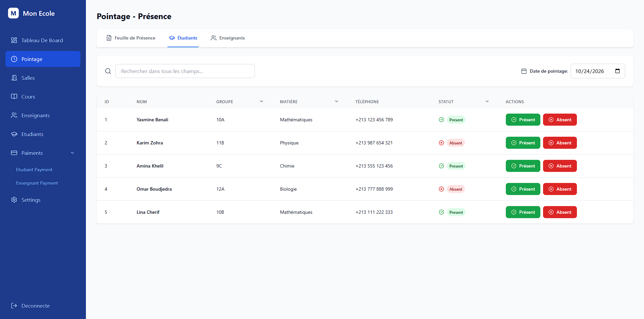Select Salles in the sidebar

coord(43,78)
